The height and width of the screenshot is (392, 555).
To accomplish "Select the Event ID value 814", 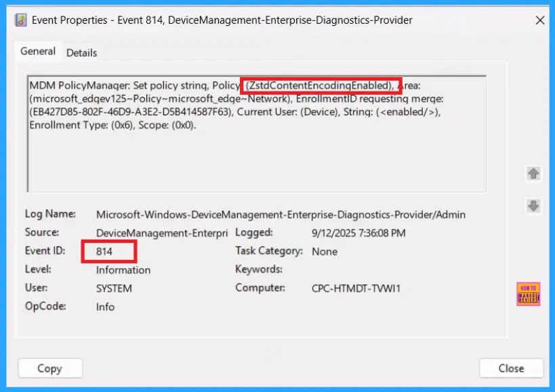I will (x=104, y=251).
